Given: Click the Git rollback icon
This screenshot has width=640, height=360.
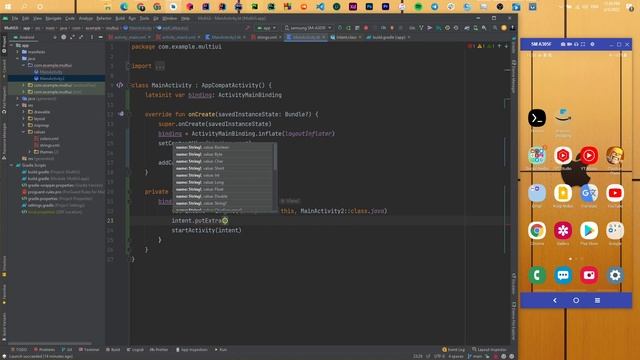Looking at the screenshot, I should pyautogui.click(x=456, y=28).
